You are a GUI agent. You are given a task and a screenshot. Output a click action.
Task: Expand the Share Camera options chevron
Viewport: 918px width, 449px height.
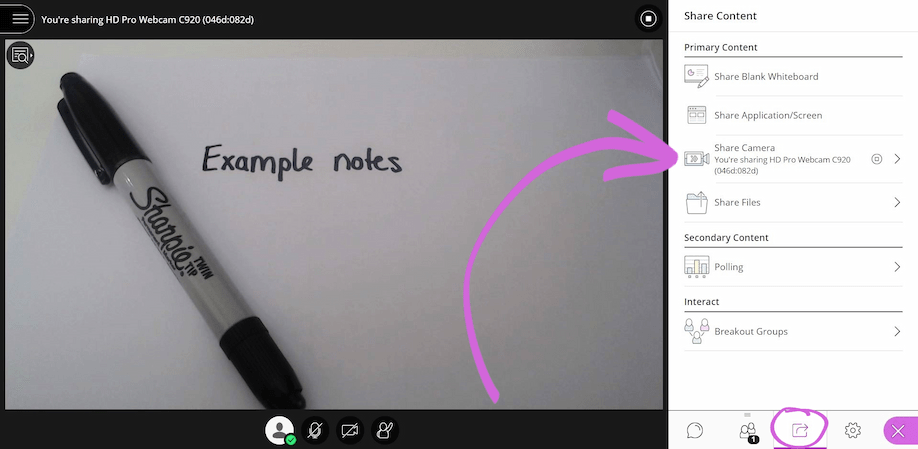(897, 159)
